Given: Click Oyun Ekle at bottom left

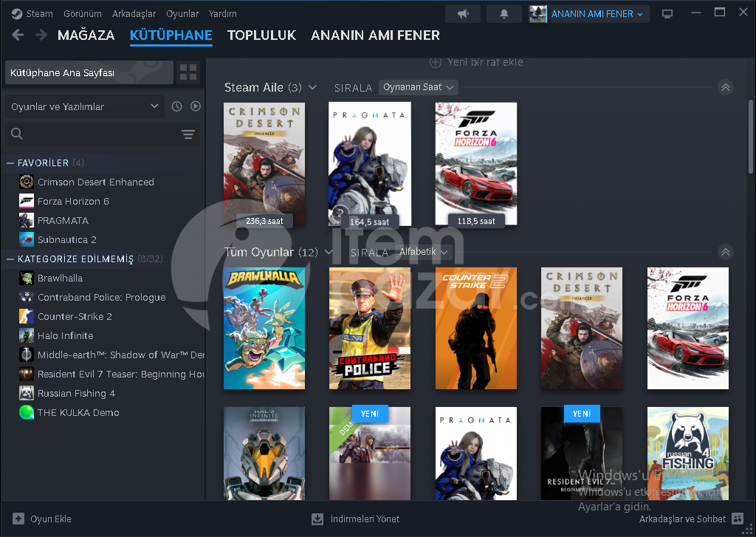Looking at the screenshot, I should pyautogui.click(x=42, y=519).
